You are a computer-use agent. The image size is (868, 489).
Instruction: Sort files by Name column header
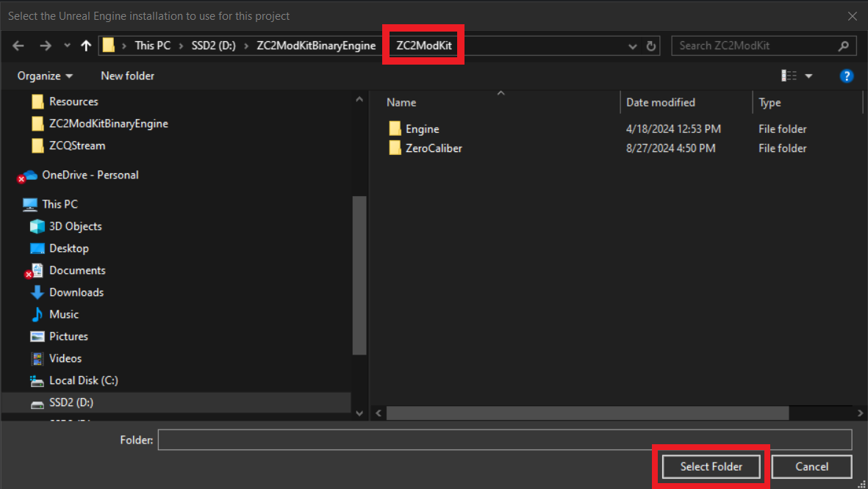pos(401,103)
